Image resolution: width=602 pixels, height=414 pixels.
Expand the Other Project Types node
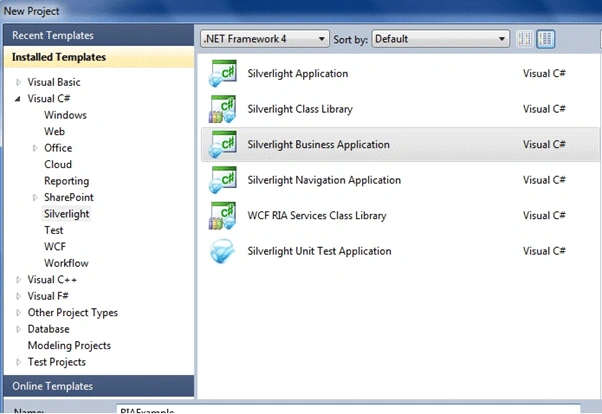click(x=18, y=313)
